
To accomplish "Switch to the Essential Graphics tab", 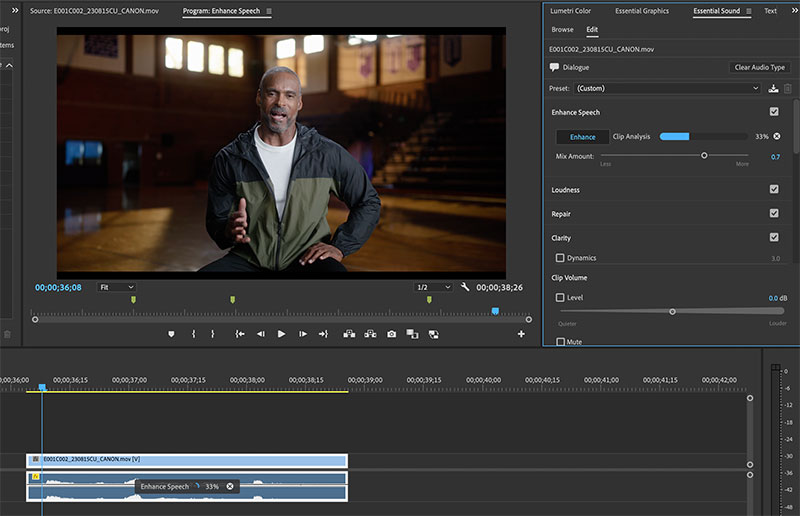I will click(642, 11).
